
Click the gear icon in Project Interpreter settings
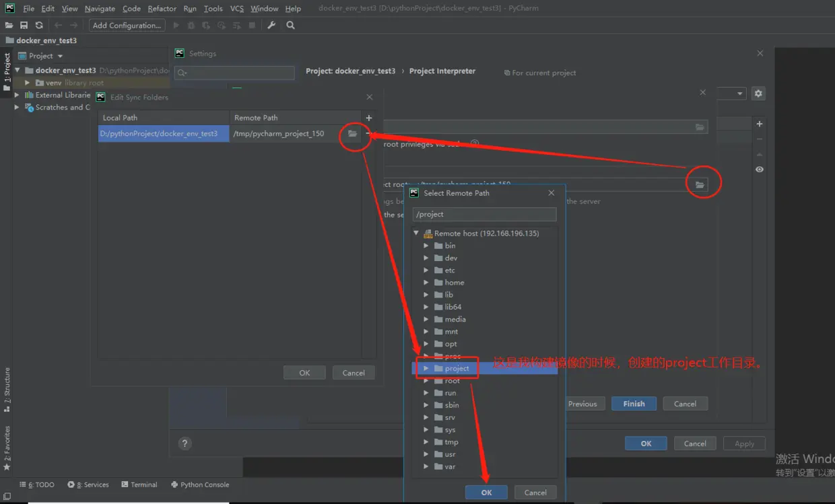pos(758,94)
